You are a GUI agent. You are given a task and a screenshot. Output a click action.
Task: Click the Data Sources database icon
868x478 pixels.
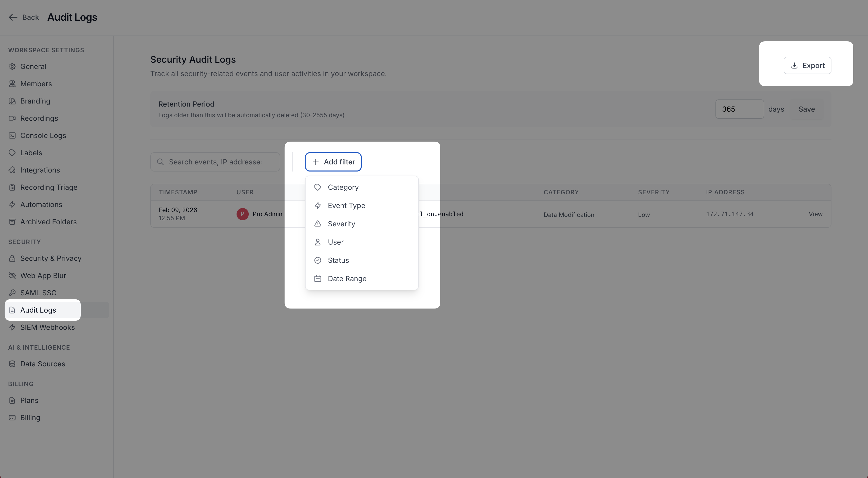point(12,364)
